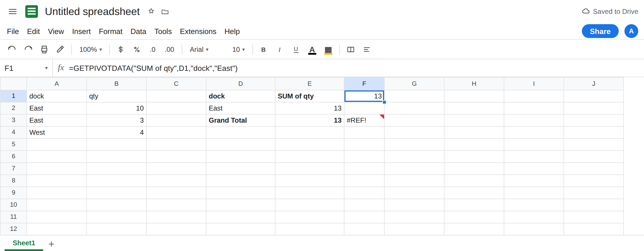Open the Extensions menu
The image size is (644, 251).
coord(198,31)
